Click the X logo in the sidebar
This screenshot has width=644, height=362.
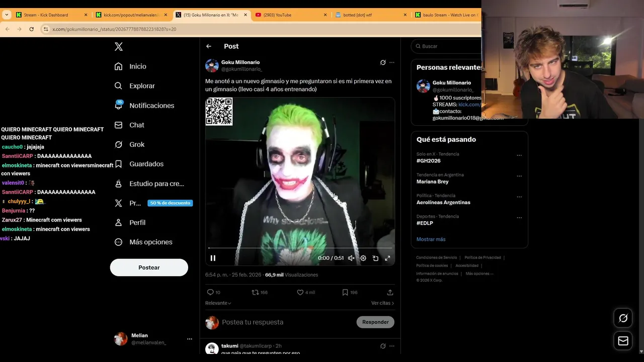[118, 47]
